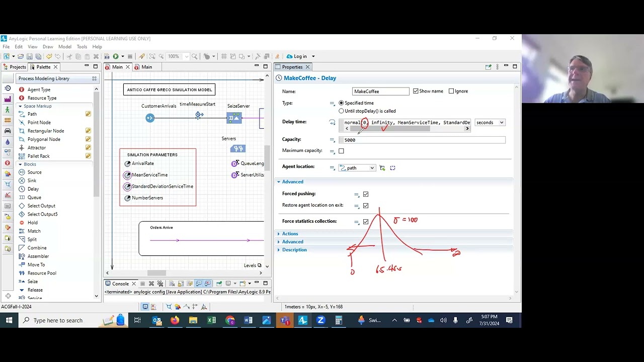Check the Maximum capacity checkbox
644x362 pixels.
pos(341,151)
